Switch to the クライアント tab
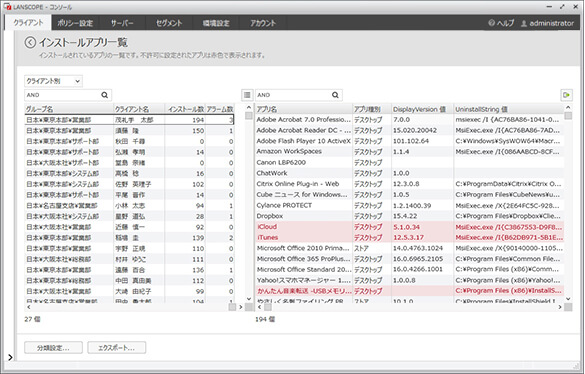Viewport: 585px width, 374px height. tap(28, 23)
